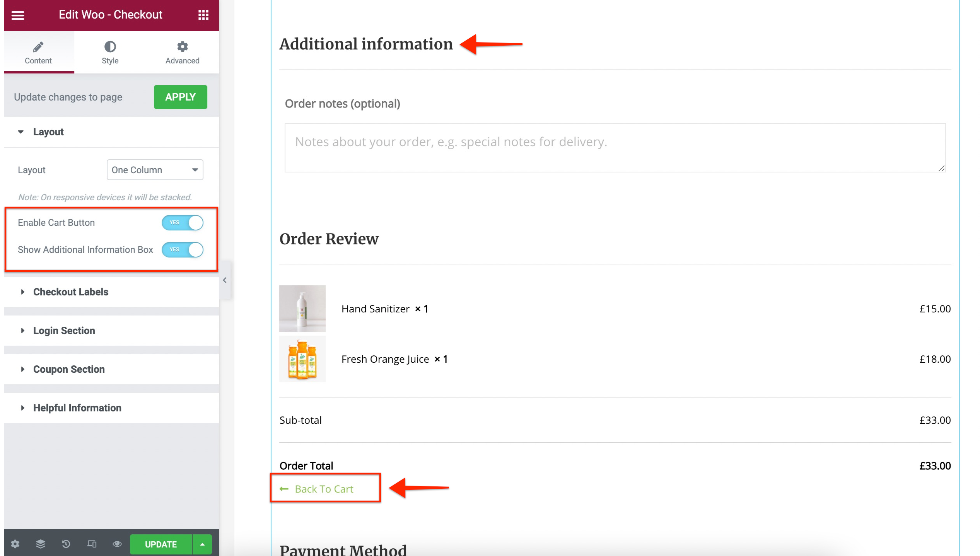980x556 pixels.
Task: Click the Update changes to page text
Action: tap(68, 97)
